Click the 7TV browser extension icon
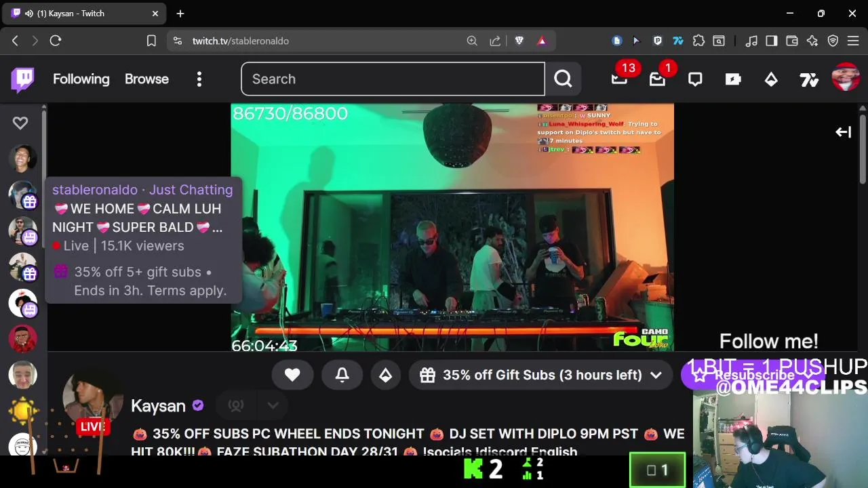The width and height of the screenshot is (868, 488). 678,41
